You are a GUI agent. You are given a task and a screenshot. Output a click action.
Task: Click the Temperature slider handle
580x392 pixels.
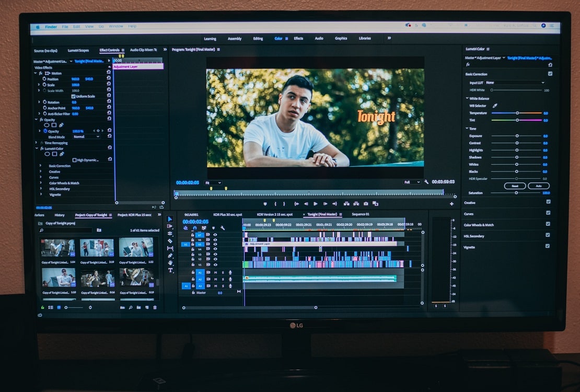point(517,113)
